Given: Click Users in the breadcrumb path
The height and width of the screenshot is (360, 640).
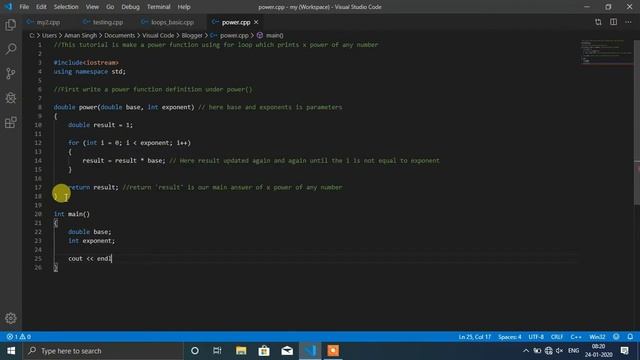Looking at the screenshot, I should (49, 36).
